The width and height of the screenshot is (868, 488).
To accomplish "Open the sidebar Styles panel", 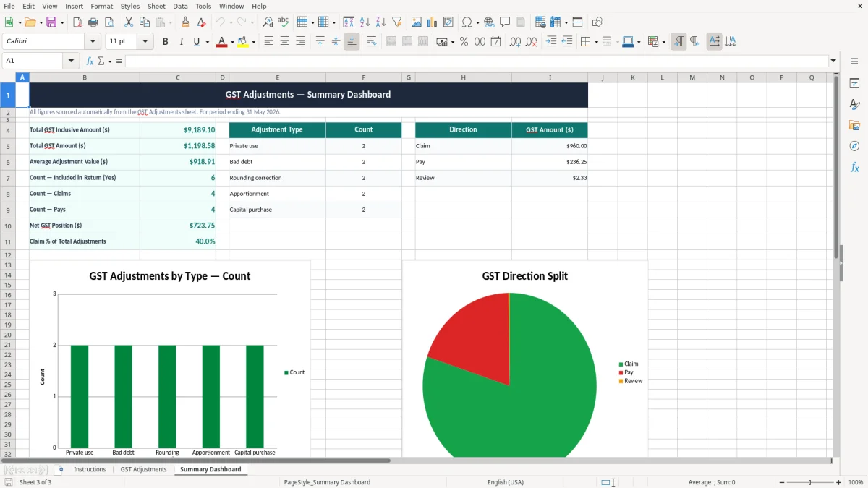I will click(x=854, y=105).
